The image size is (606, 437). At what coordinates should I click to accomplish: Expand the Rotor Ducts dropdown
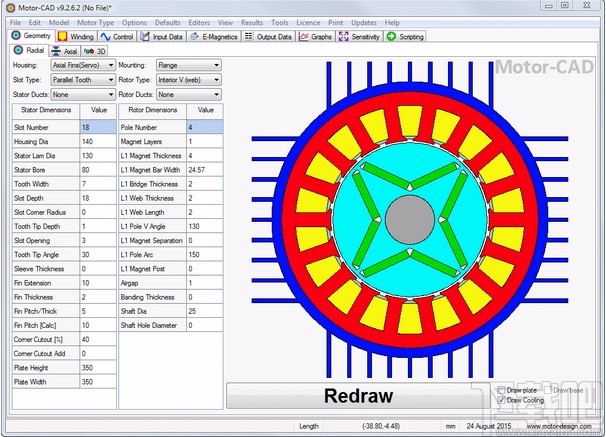(x=189, y=94)
